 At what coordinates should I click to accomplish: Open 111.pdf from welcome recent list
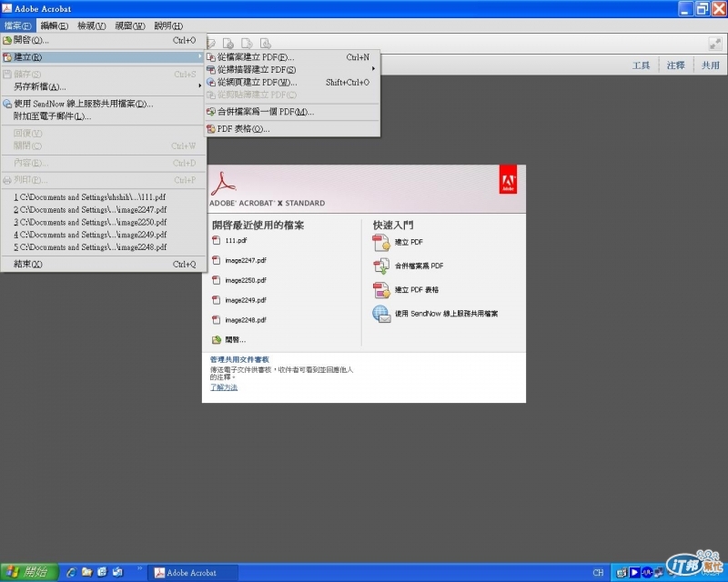point(236,240)
